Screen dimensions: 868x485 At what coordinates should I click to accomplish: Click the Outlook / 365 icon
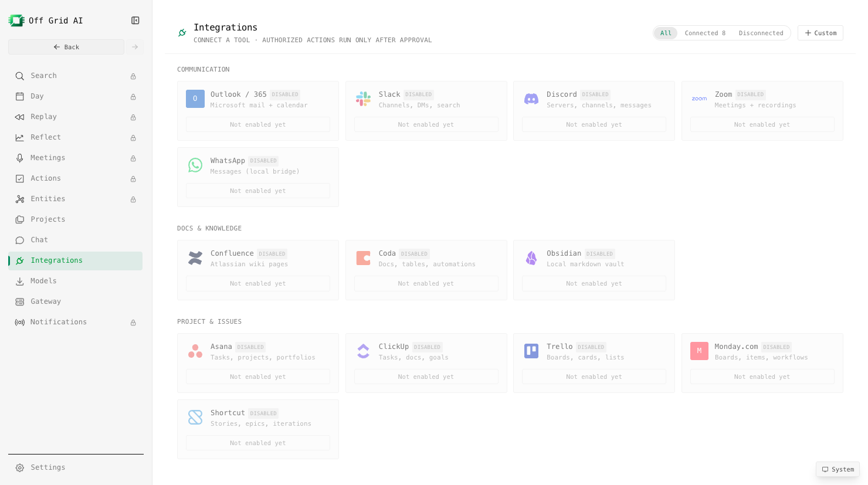tap(195, 99)
